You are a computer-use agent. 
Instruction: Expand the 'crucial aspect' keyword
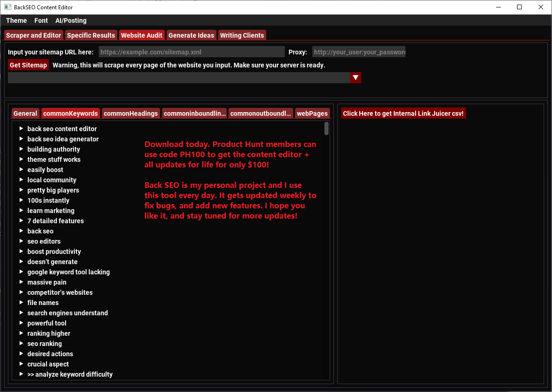21,364
